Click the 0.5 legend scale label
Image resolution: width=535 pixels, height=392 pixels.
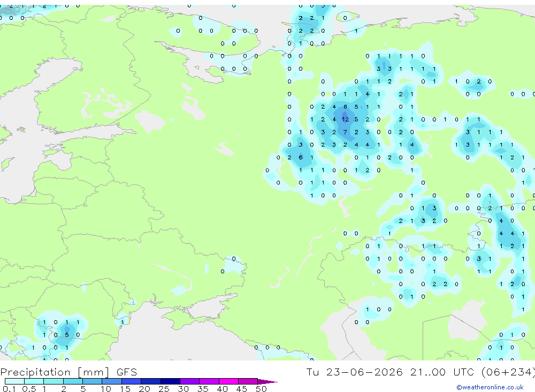[x=29, y=389]
